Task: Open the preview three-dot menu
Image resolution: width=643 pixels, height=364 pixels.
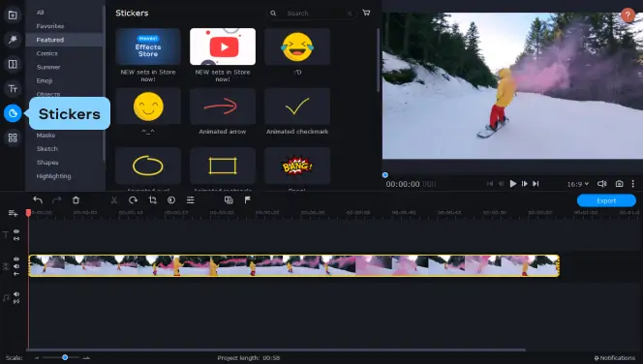Action: point(633,184)
